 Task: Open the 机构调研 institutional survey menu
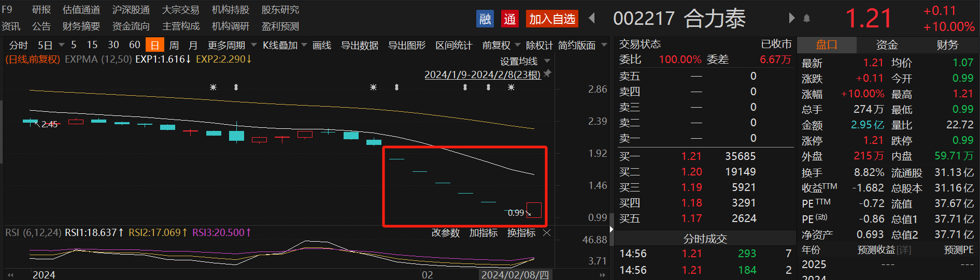[x=231, y=26]
